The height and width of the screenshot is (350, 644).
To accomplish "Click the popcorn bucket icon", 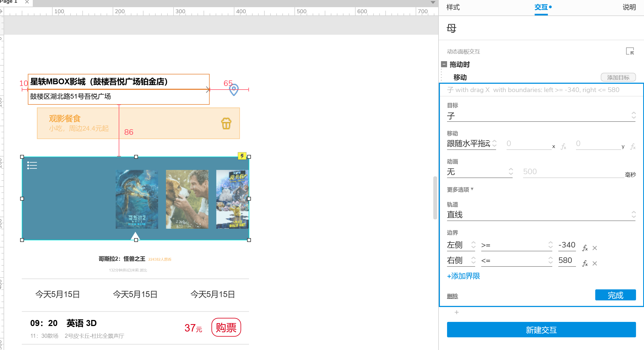I will pos(226,123).
